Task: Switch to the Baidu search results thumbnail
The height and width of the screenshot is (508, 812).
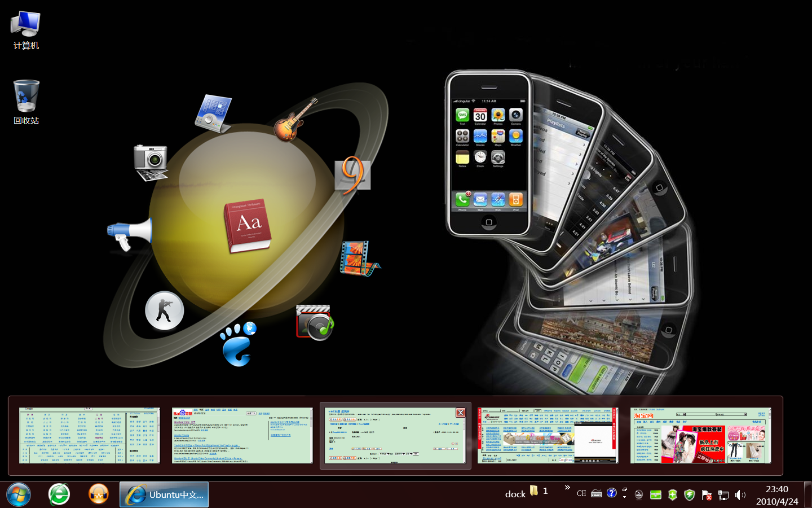Action: (x=242, y=435)
